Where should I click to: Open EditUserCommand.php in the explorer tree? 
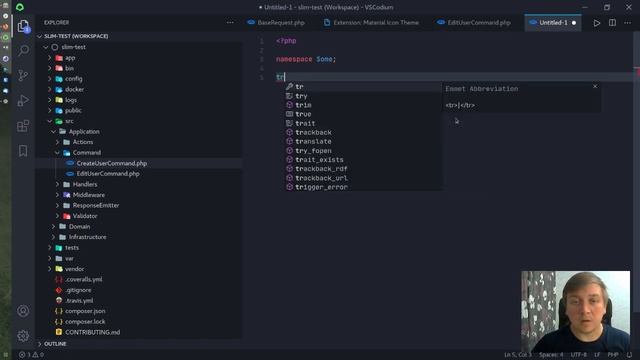(x=140, y=174)
